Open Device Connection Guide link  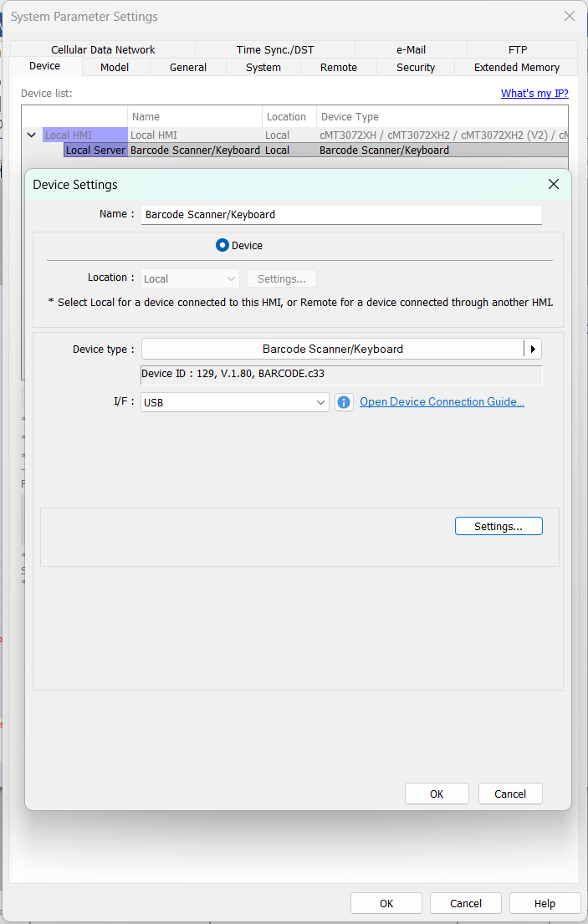coord(442,402)
